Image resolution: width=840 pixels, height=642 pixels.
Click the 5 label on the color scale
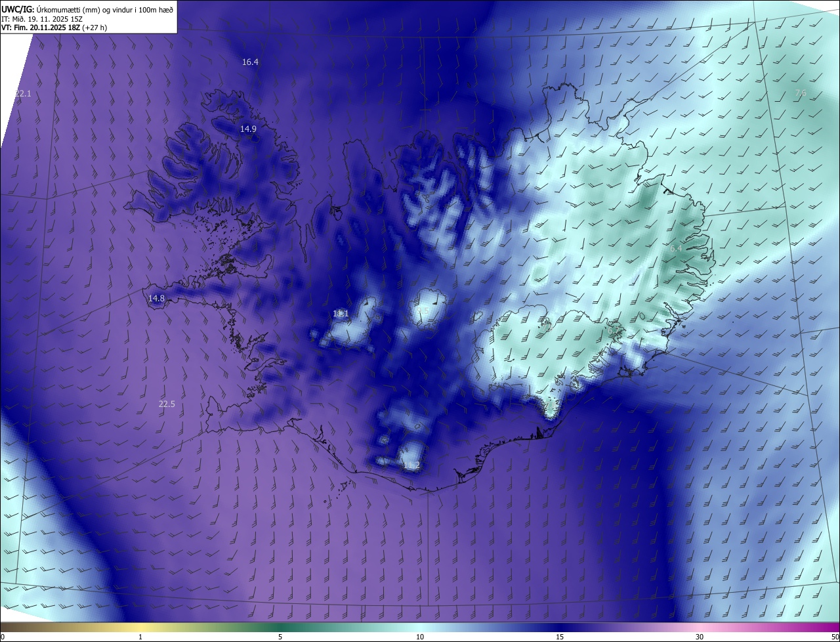pyautogui.click(x=280, y=637)
